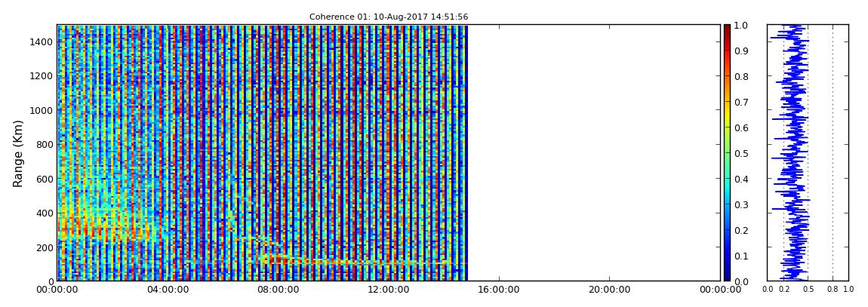This screenshot has height=307, width=868.
Task: Click the 600 range tick label
Action: (43, 179)
